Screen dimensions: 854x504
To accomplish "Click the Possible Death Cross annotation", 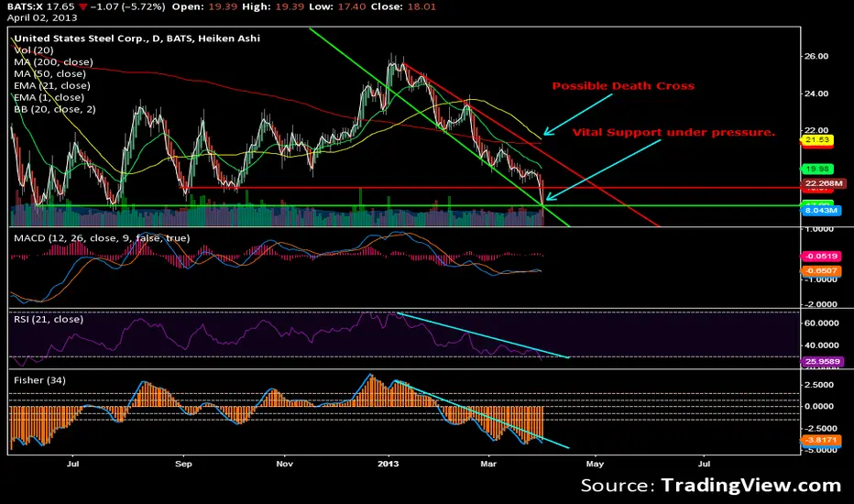I will (623, 86).
